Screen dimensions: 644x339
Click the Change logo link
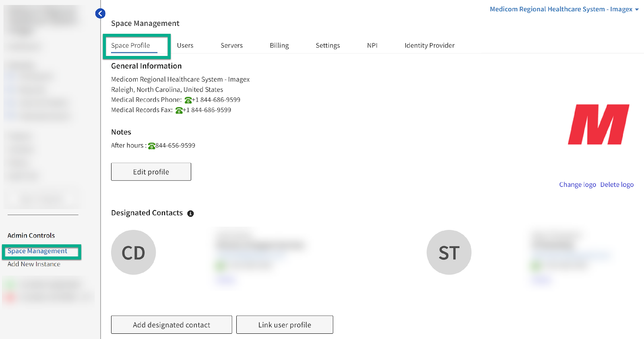tap(578, 184)
